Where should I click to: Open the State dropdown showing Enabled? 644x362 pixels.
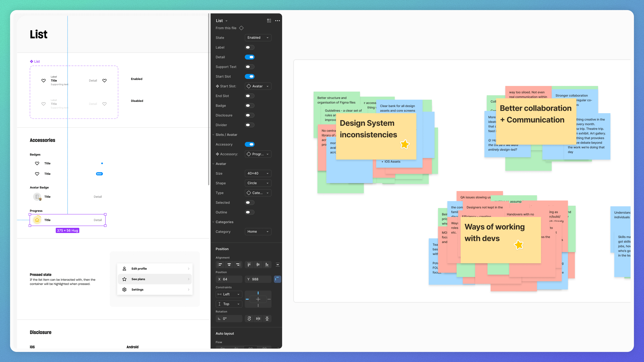coord(258,38)
